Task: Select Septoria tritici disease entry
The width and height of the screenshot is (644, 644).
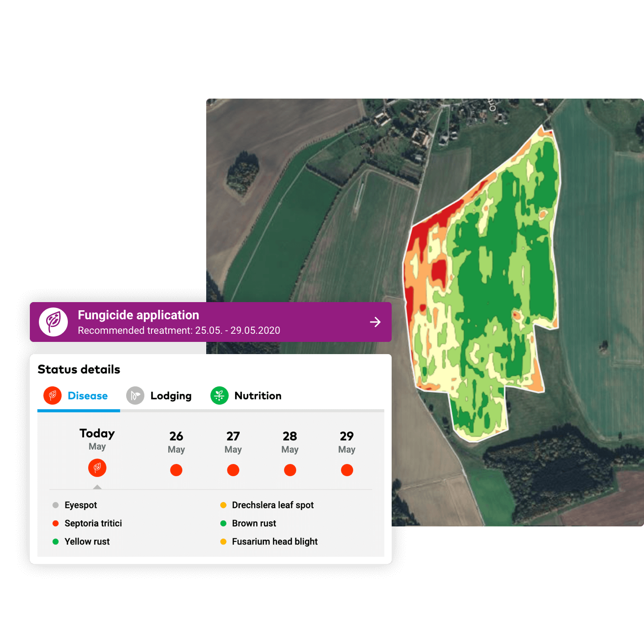Action: click(93, 523)
